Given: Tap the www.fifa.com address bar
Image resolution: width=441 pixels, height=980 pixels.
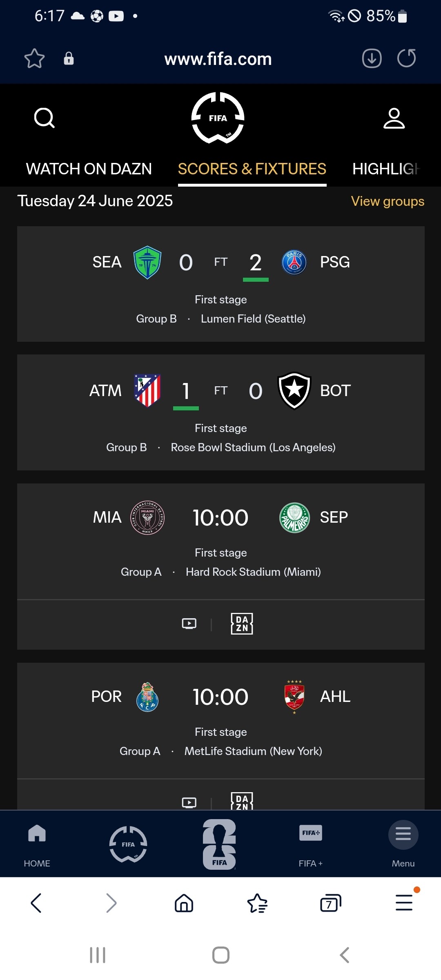Looking at the screenshot, I should 218,59.
